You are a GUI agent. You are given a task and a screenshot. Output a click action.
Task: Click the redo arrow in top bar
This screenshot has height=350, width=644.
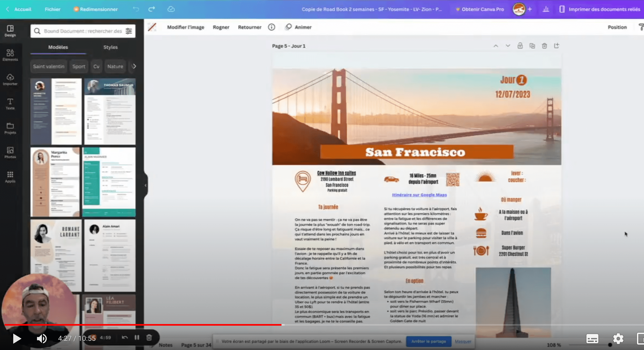point(152,9)
